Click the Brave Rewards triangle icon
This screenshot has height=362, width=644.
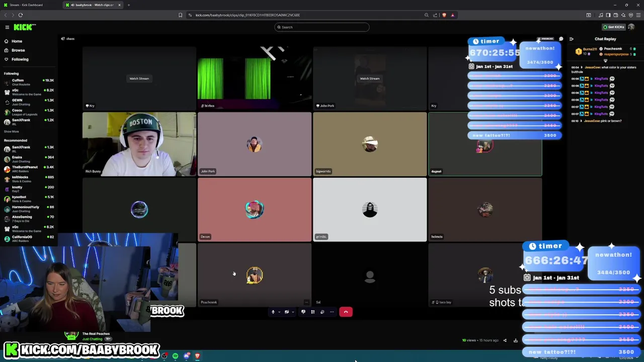(452, 15)
